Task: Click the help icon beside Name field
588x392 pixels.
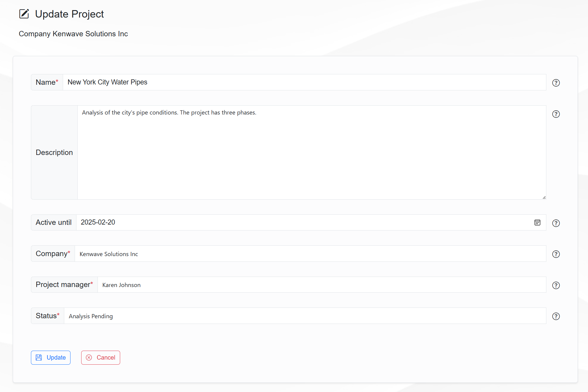Action: click(x=556, y=83)
